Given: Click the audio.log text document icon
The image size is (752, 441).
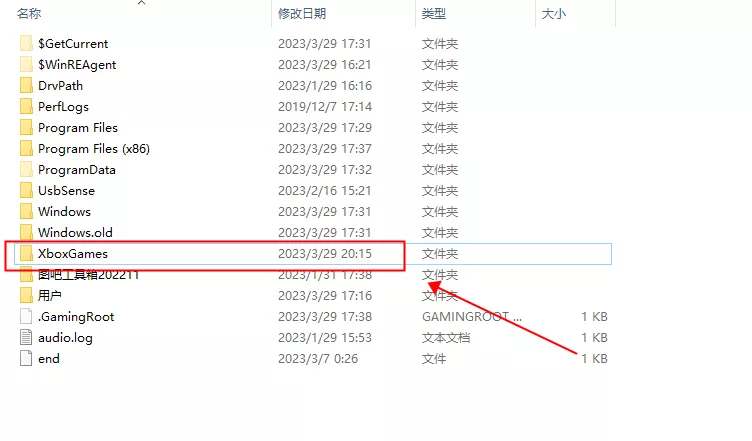Looking at the screenshot, I should [x=26, y=338].
